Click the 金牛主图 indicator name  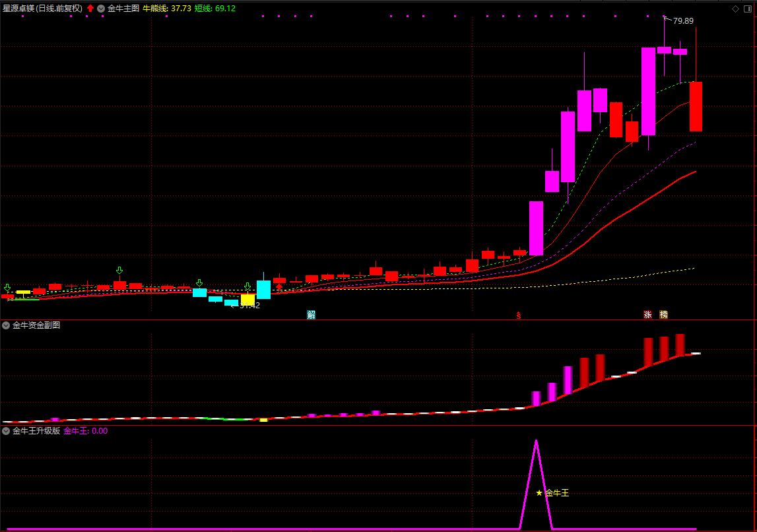[x=123, y=8]
